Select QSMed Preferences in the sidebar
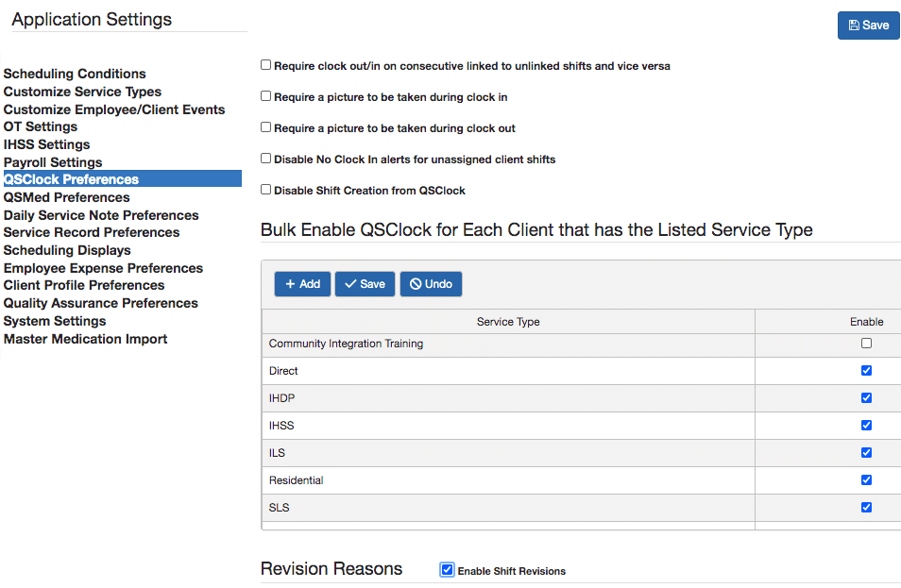The width and height of the screenshot is (901, 588). 66,197
